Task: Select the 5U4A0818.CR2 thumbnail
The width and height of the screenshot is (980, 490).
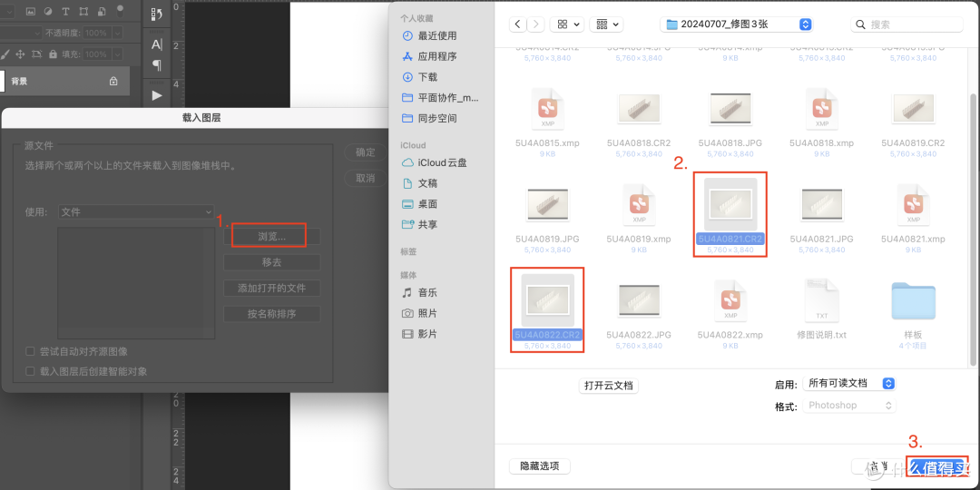Action: coord(640,109)
